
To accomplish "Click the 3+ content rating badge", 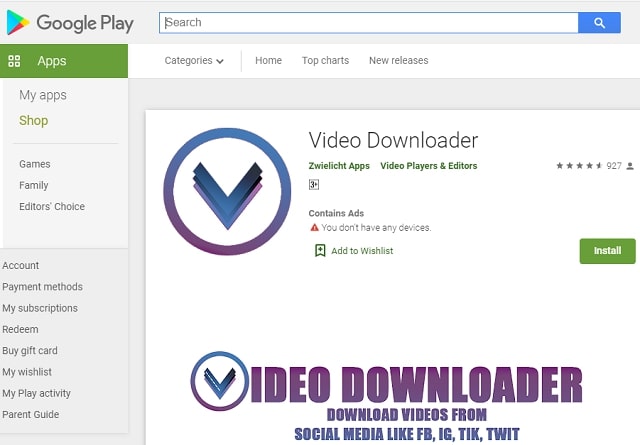I will [x=313, y=185].
